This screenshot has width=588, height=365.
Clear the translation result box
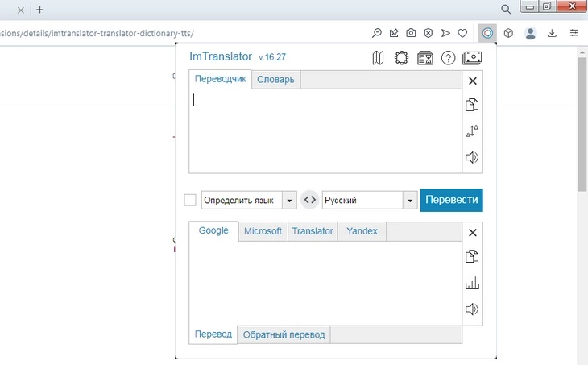tap(473, 233)
